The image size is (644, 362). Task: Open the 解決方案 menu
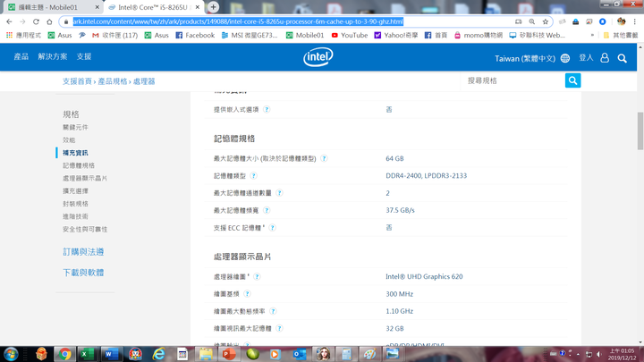click(53, 56)
